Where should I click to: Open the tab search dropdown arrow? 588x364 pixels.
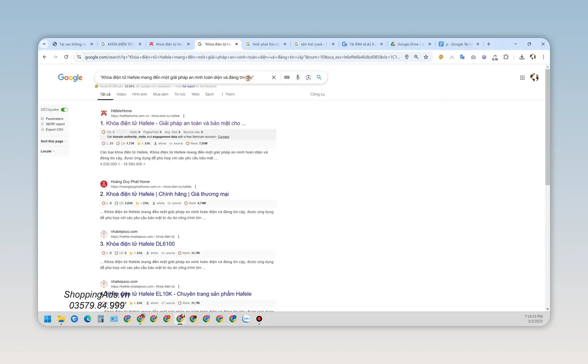click(44, 44)
